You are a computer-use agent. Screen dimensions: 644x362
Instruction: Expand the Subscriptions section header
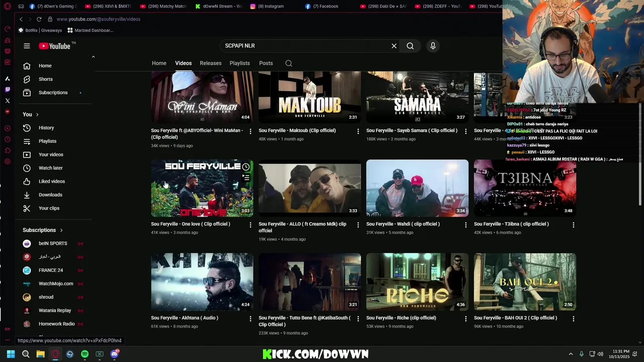point(43,230)
